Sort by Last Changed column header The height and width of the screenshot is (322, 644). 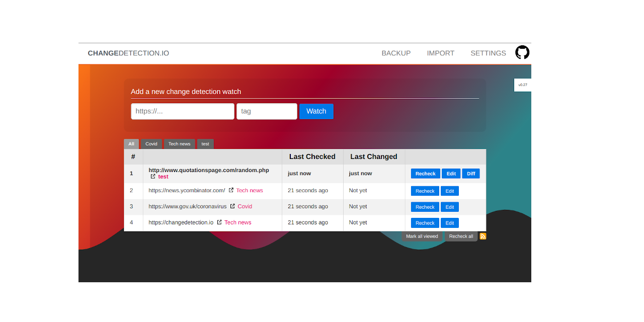coord(374,156)
